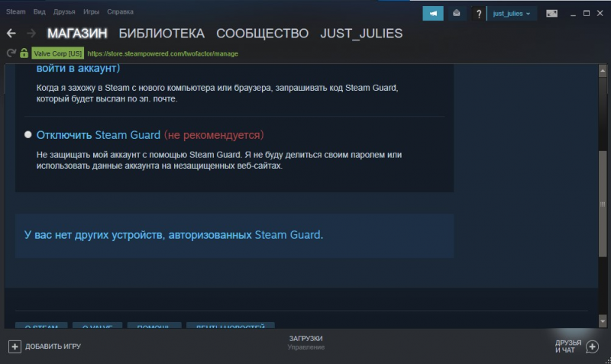Maximize the Steam window
611x364 pixels.
[586, 14]
